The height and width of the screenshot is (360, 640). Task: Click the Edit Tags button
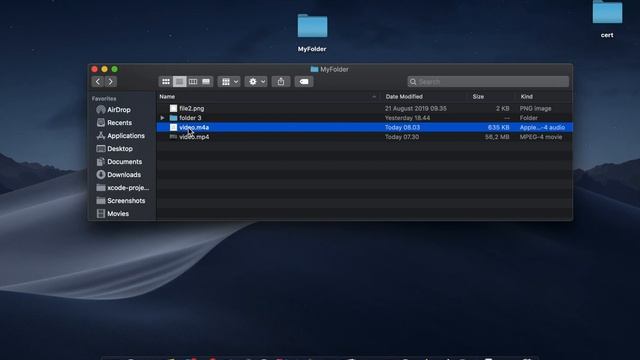304,82
